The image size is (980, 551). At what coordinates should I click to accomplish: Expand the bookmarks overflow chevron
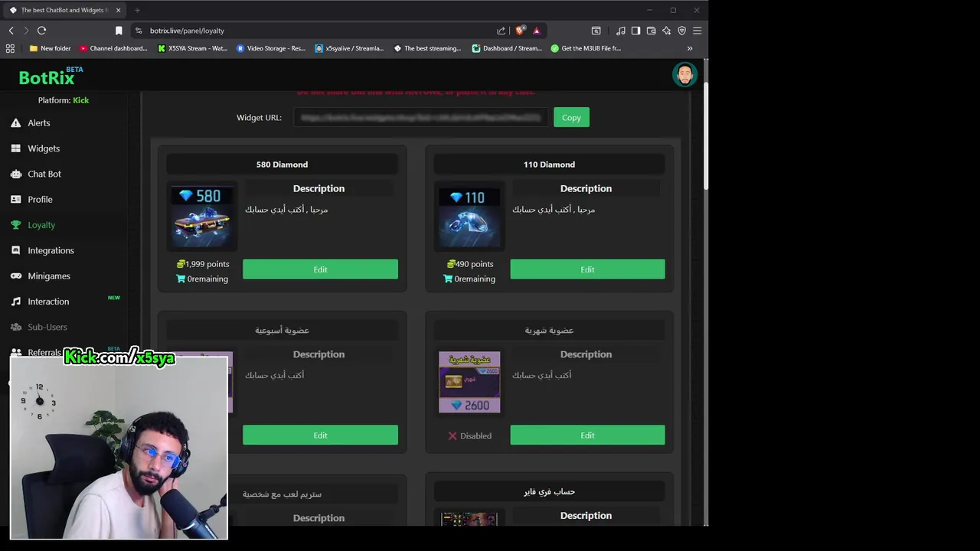(690, 48)
